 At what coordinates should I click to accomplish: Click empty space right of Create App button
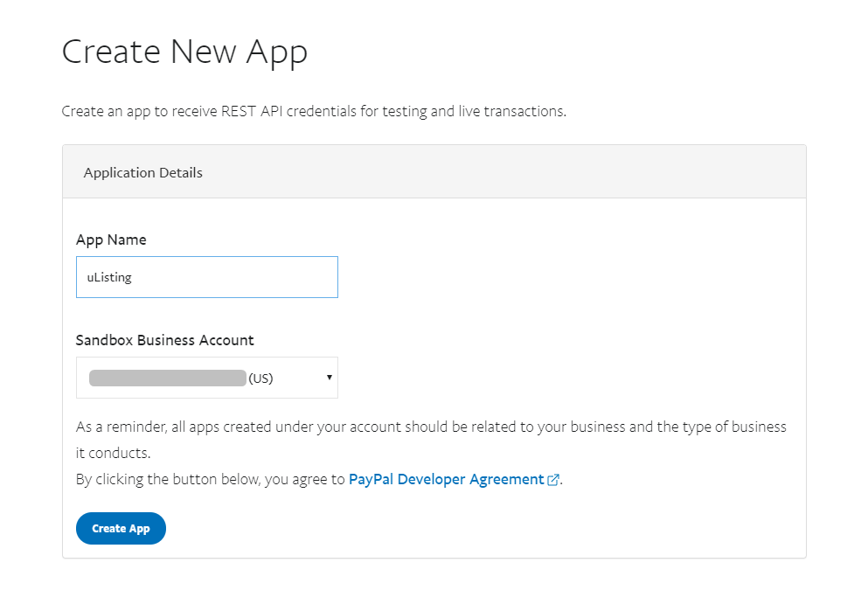tap(437, 528)
